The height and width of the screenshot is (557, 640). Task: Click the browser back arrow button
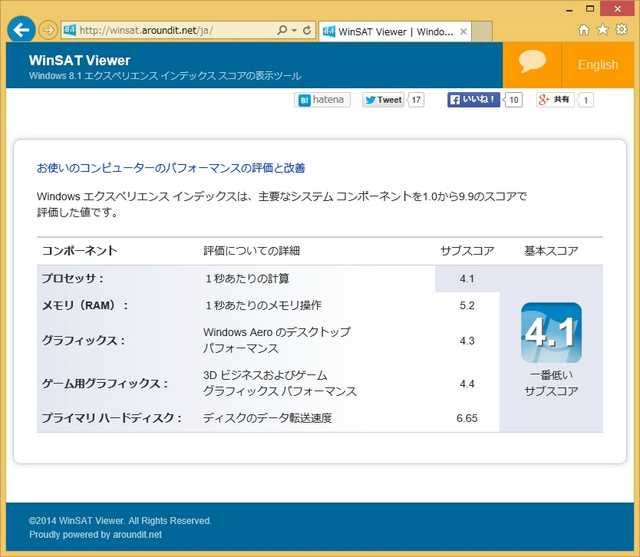pos(21,29)
